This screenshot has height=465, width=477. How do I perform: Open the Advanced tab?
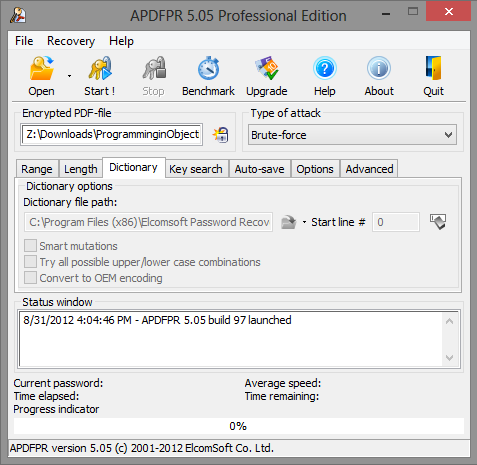click(369, 169)
